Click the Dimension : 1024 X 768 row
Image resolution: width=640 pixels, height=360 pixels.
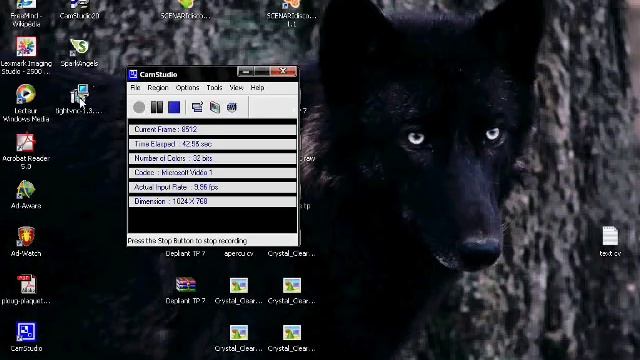(x=212, y=202)
